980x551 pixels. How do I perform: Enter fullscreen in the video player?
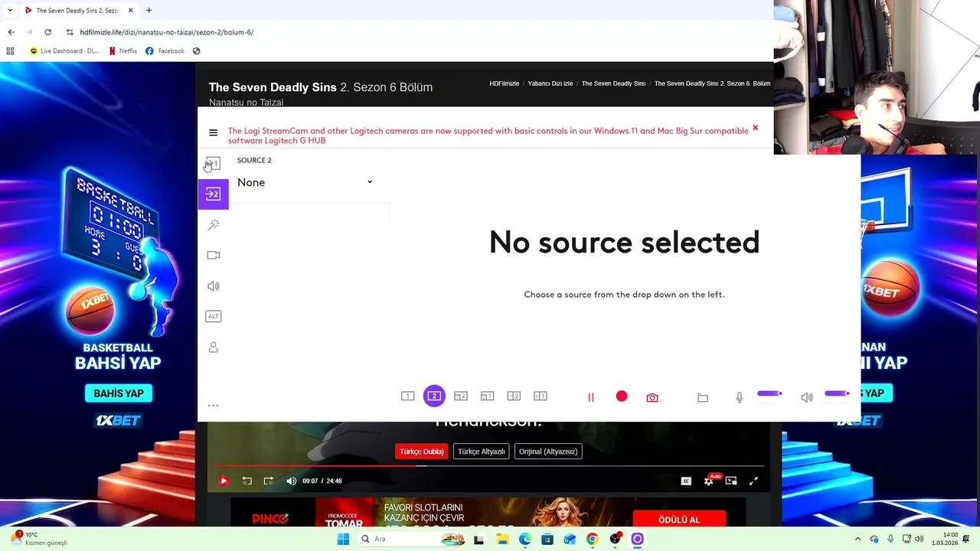(x=753, y=481)
